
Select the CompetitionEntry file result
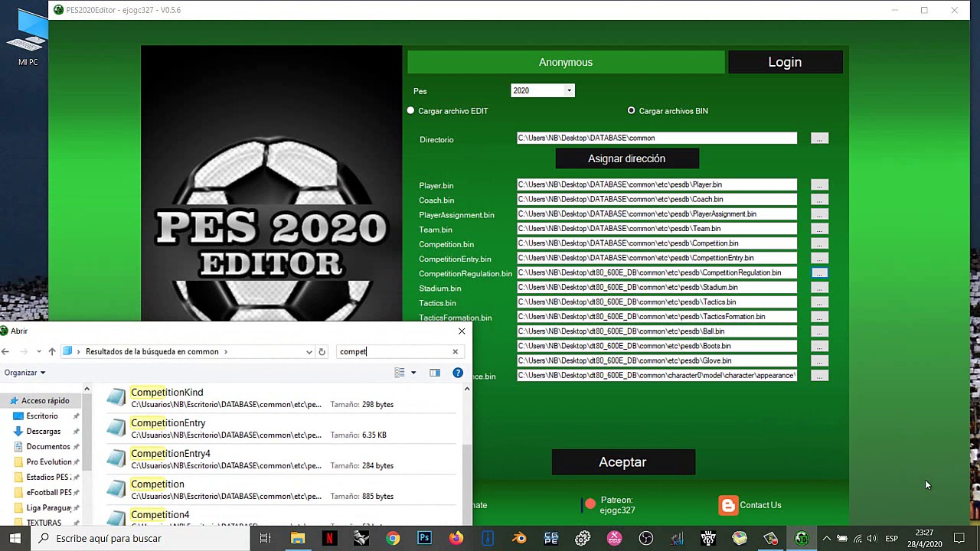pos(280,429)
